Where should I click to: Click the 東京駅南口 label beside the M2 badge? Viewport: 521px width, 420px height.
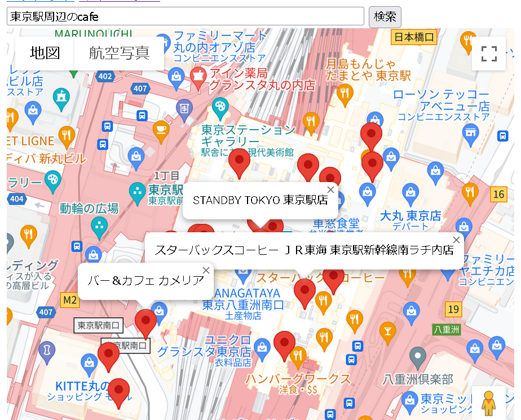pos(98,325)
